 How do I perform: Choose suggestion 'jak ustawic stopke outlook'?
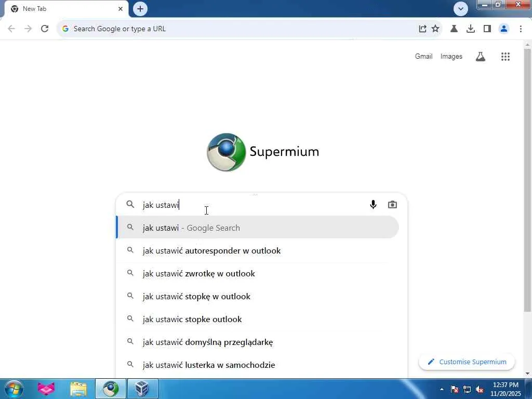[x=257, y=320]
